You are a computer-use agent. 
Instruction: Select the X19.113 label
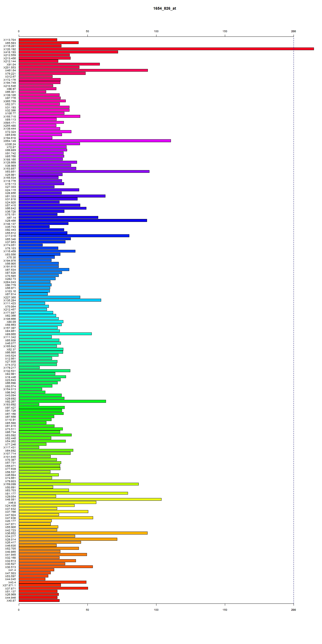pos(10,184)
